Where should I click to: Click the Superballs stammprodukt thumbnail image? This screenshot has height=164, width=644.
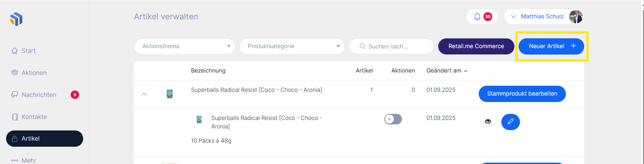click(170, 94)
